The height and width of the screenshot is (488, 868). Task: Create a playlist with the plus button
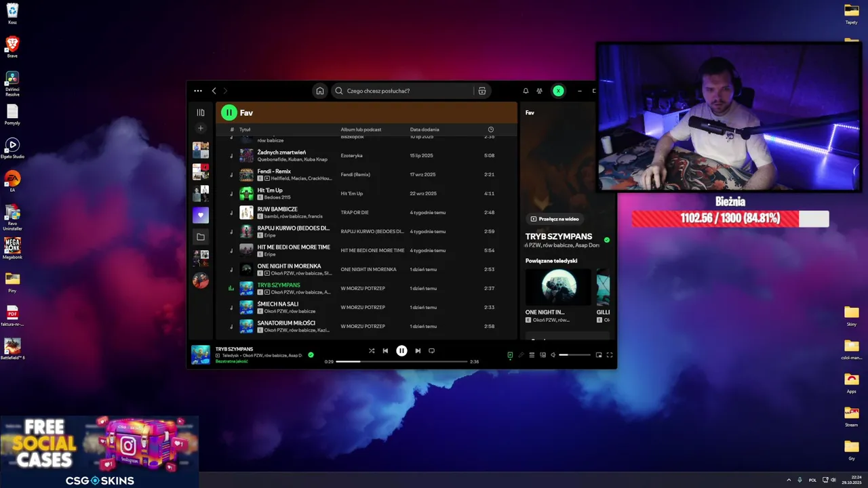[x=200, y=128]
